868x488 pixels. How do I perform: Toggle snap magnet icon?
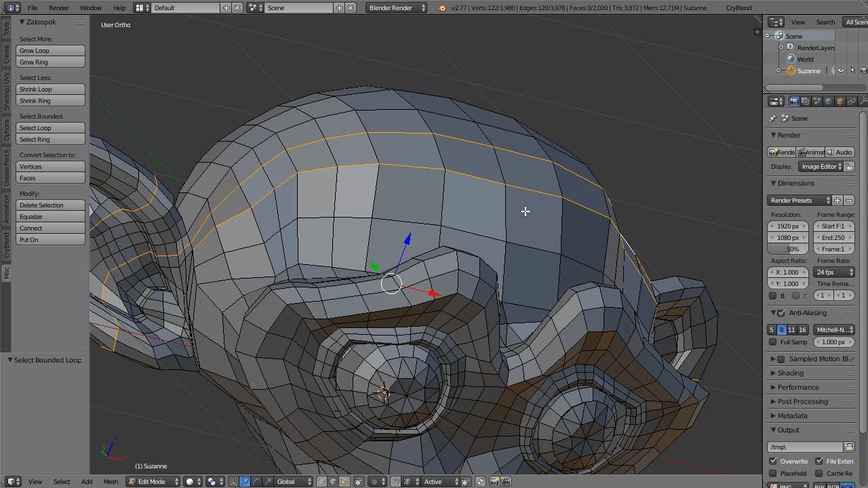395,482
